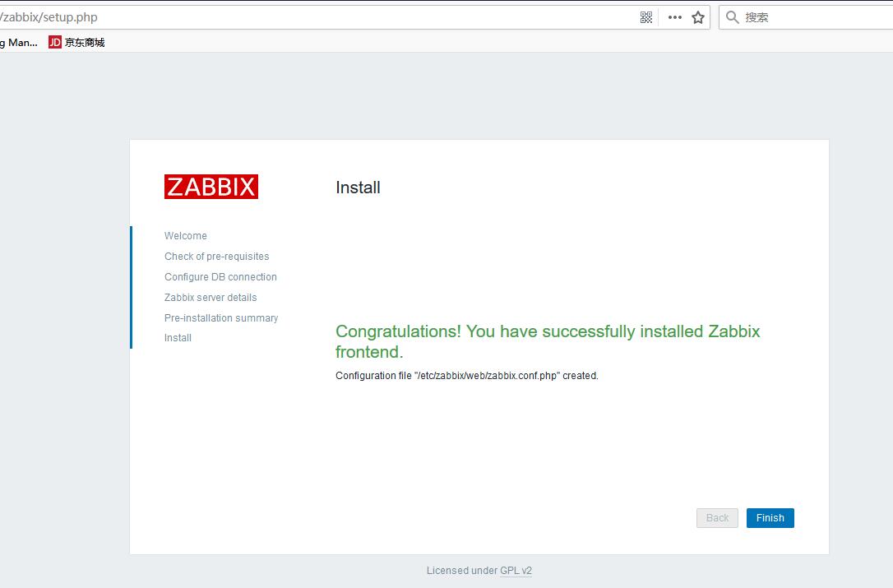The height and width of the screenshot is (588, 893).
Task: Click the disabled Back button
Action: coord(717,518)
